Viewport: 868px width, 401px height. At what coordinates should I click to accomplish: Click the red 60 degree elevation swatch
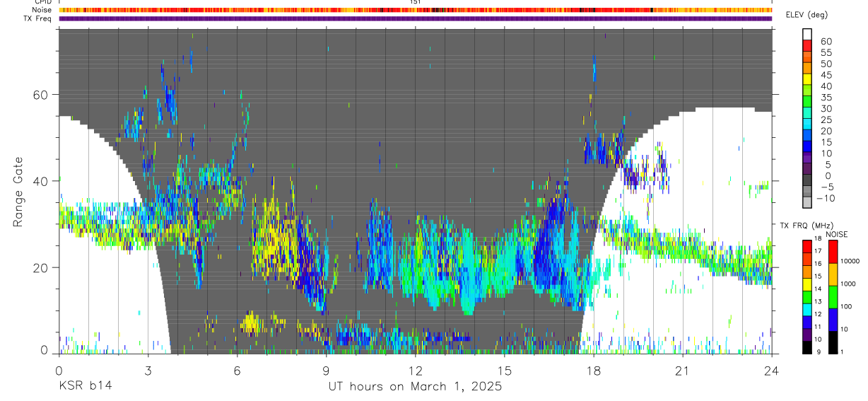coord(807,46)
